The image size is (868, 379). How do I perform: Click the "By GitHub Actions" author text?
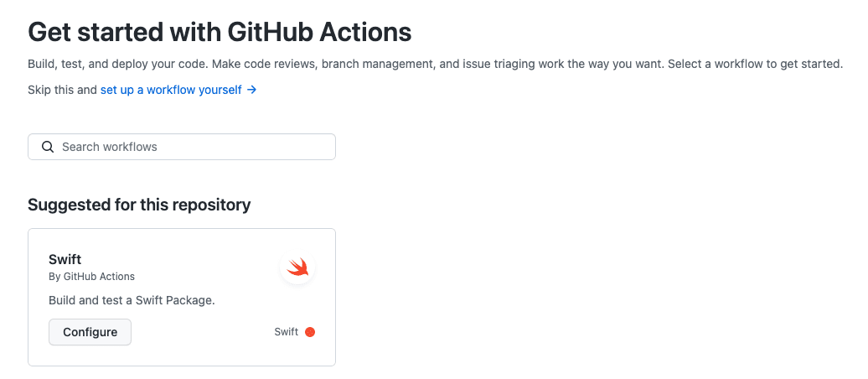click(x=92, y=276)
